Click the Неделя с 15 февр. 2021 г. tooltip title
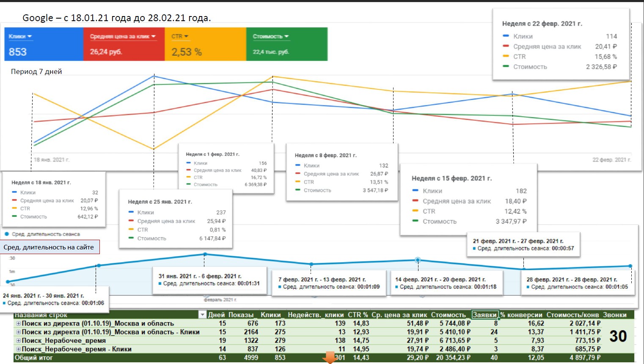644x364 pixels. (x=452, y=178)
